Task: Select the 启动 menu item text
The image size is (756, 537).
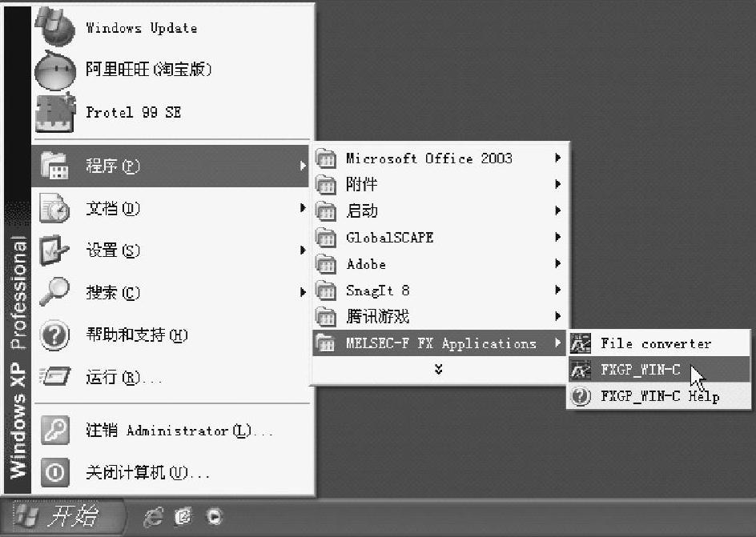Action: coord(362,210)
